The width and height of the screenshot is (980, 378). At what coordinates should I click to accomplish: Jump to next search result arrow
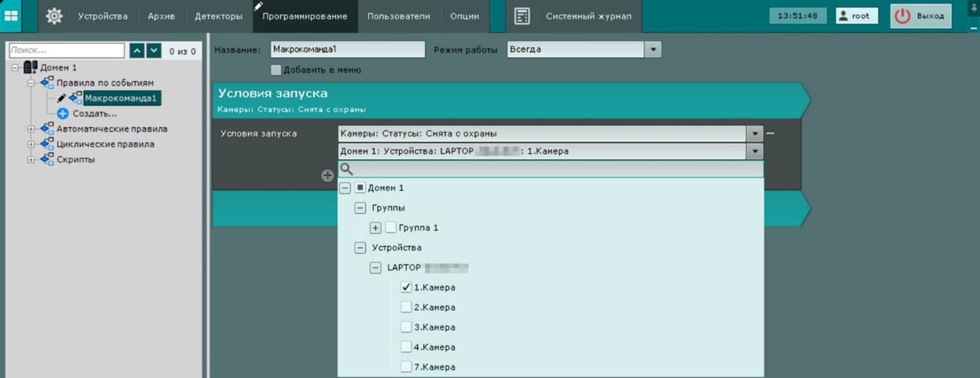click(154, 51)
